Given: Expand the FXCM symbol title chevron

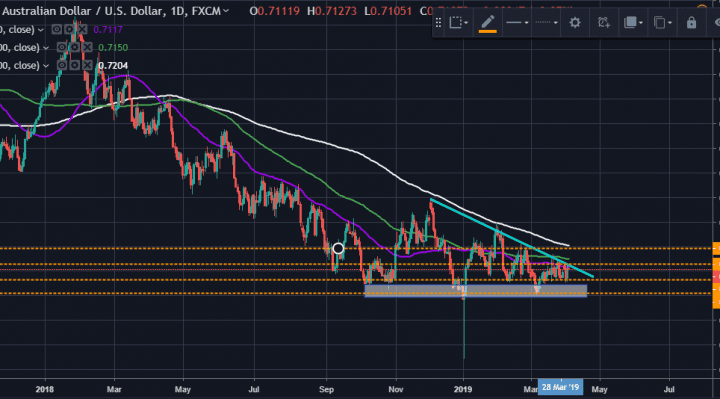Looking at the screenshot, I should 225,11.
